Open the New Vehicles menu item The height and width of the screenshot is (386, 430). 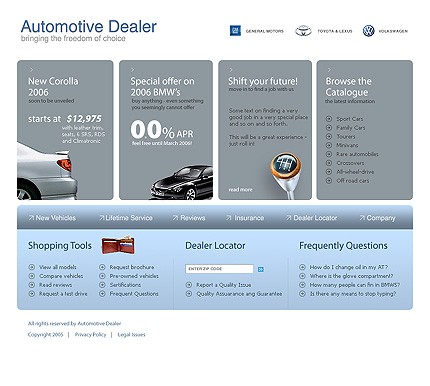[52, 218]
